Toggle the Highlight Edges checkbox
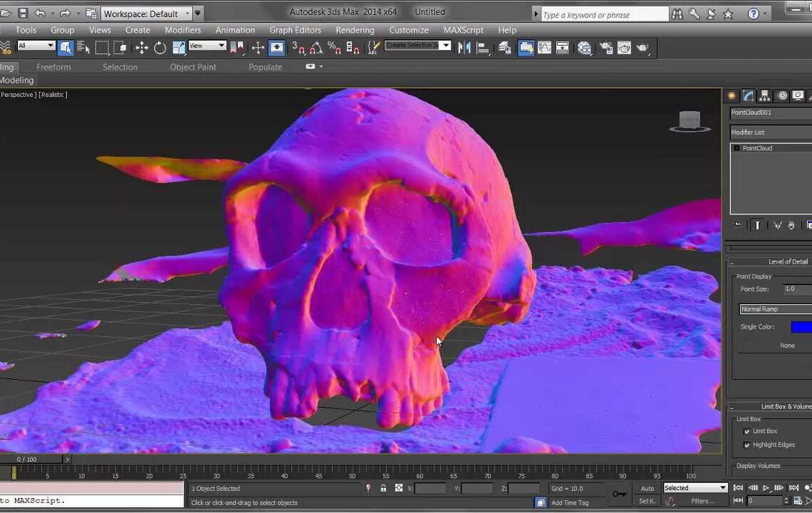This screenshot has height=513, width=812. coord(747,445)
